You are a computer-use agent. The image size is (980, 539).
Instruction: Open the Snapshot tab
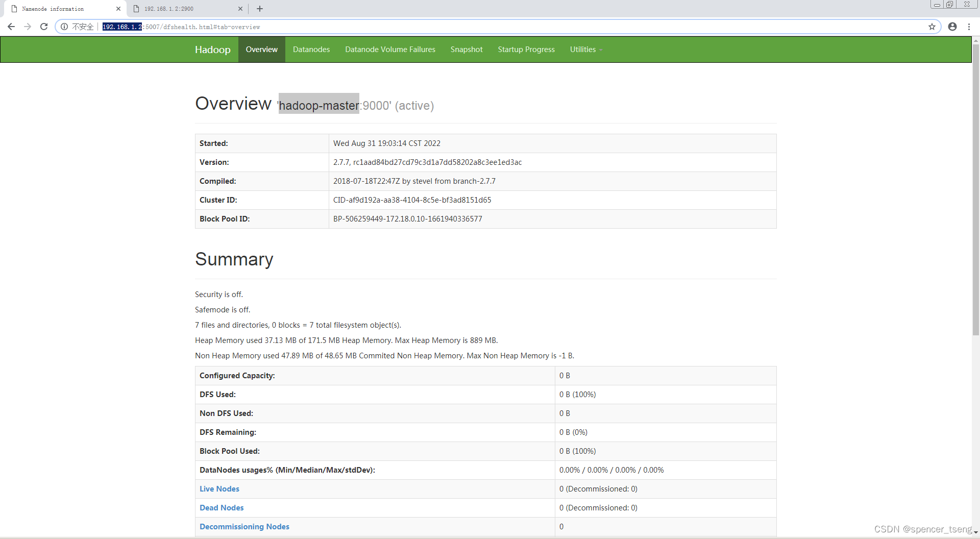[x=467, y=49]
